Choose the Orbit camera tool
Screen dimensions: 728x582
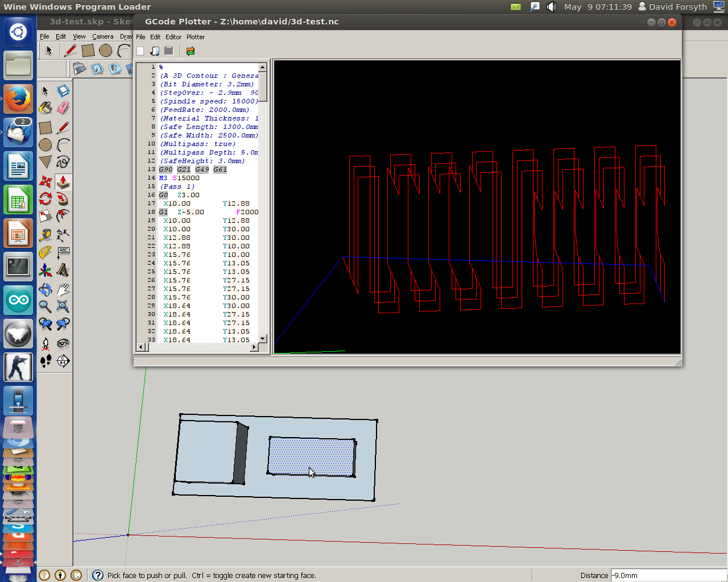tap(45, 289)
